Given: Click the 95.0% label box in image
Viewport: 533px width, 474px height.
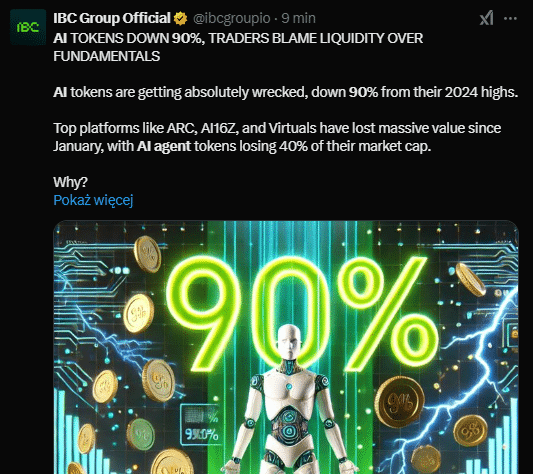Looking at the screenshot, I should [200, 424].
